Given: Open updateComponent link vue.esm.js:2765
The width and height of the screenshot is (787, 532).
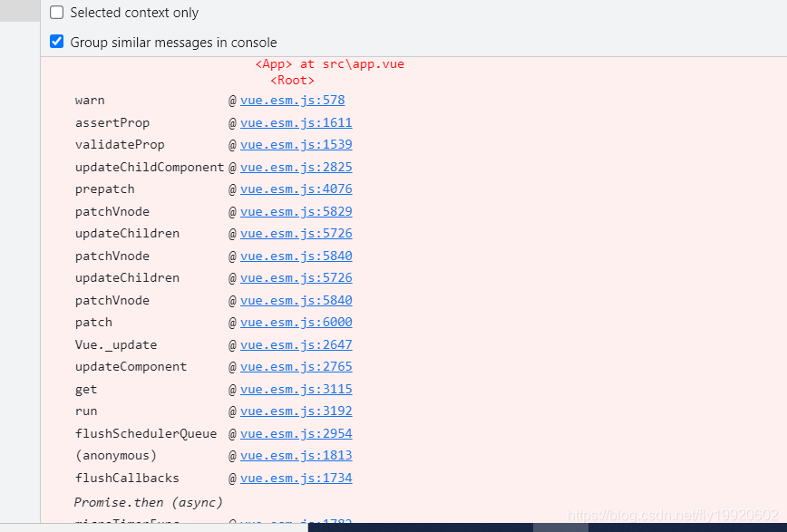Looking at the screenshot, I should tap(296, 366).
